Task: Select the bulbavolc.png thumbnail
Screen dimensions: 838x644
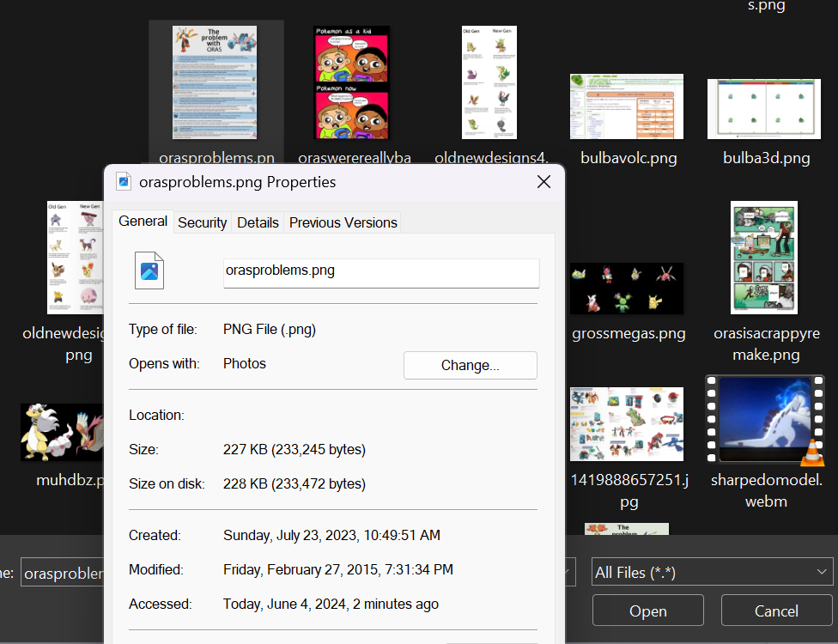Action: point(627,106)
